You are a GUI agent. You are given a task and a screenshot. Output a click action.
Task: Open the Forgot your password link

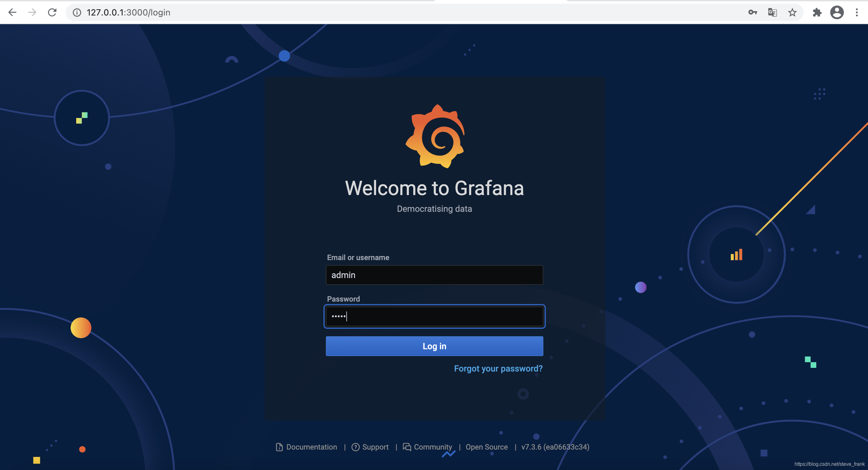tap(498, 369)
